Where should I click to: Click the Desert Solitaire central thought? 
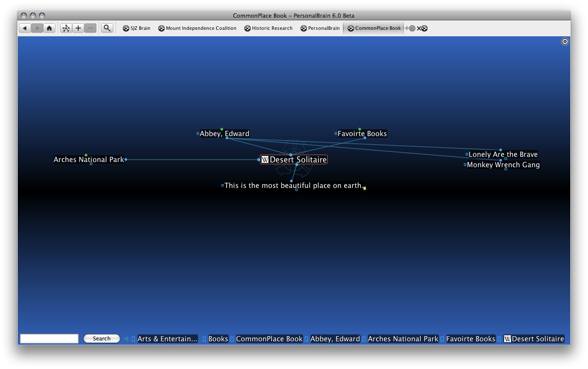click(294, 159)
